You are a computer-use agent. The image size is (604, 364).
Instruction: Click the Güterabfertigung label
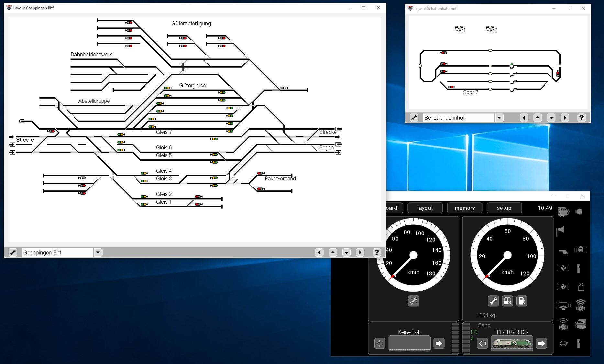point(191,24)
